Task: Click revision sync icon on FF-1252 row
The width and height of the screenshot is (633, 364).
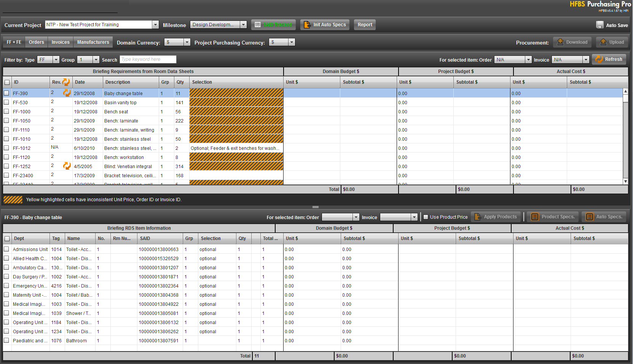Action: [67, 166]
